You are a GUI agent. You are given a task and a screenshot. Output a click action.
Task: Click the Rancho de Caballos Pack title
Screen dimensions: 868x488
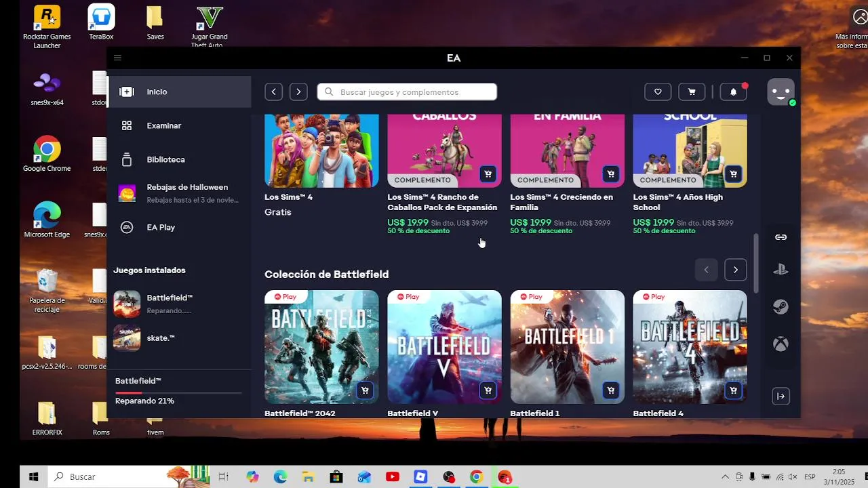tap(442, 202)
